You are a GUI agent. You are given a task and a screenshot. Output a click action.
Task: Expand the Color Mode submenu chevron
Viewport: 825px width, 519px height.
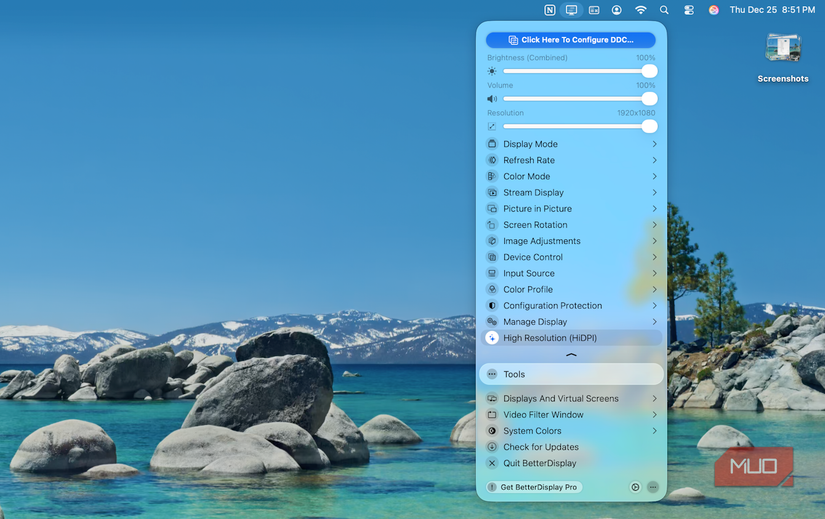[655, 176]
